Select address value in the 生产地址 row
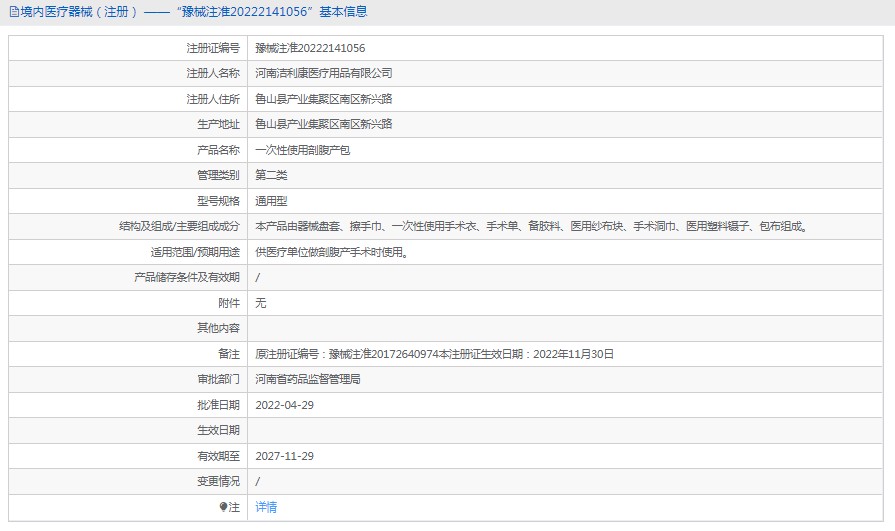This screenshot has height=531, width=895. 324,124
